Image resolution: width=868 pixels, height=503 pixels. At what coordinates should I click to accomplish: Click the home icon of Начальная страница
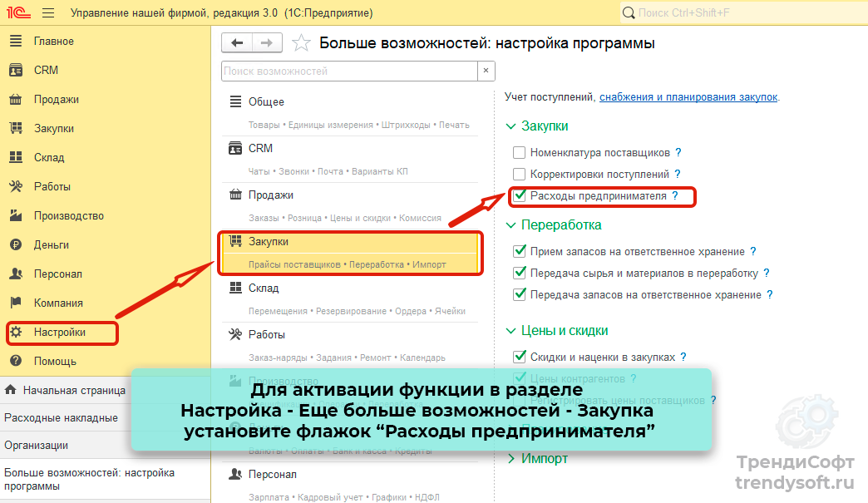coord(11,390)
